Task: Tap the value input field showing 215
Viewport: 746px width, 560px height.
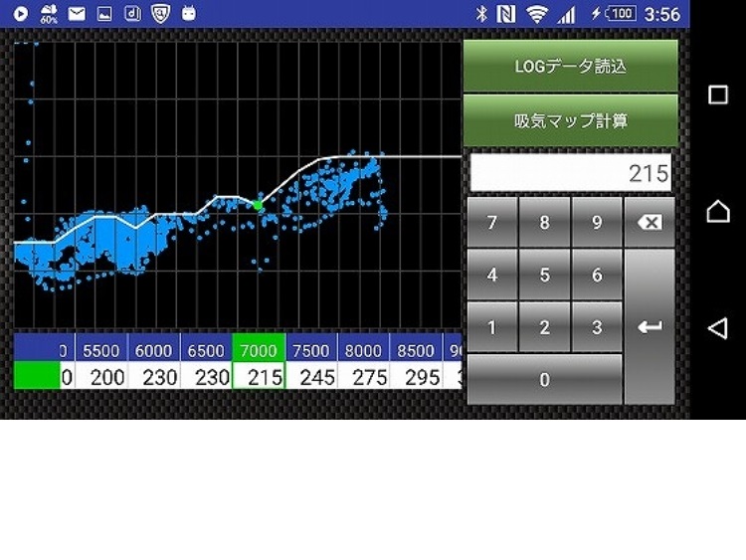Action: 571,173
